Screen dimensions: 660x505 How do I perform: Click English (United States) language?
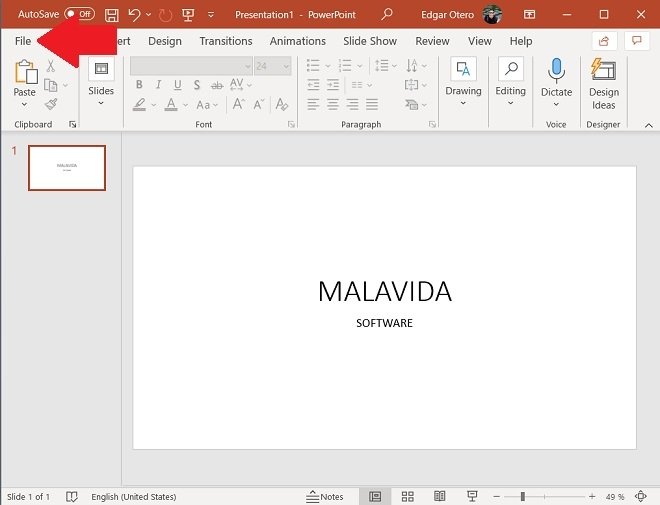134,497
